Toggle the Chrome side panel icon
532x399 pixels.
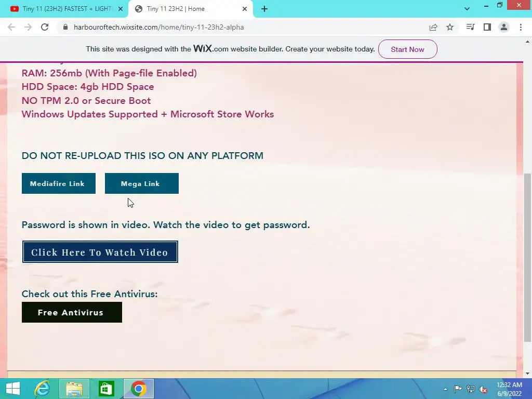(487, 27)
